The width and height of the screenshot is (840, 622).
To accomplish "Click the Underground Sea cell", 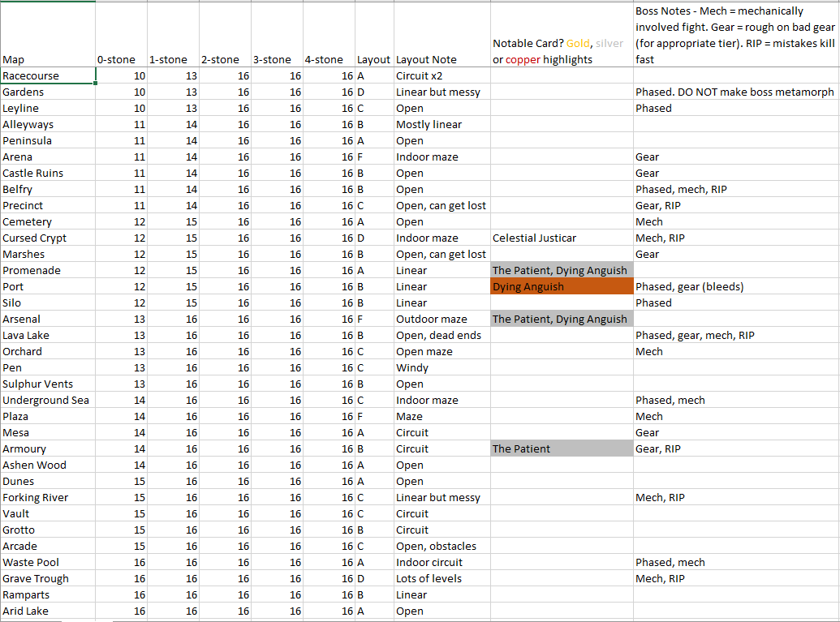I will [x=48, y=401].
